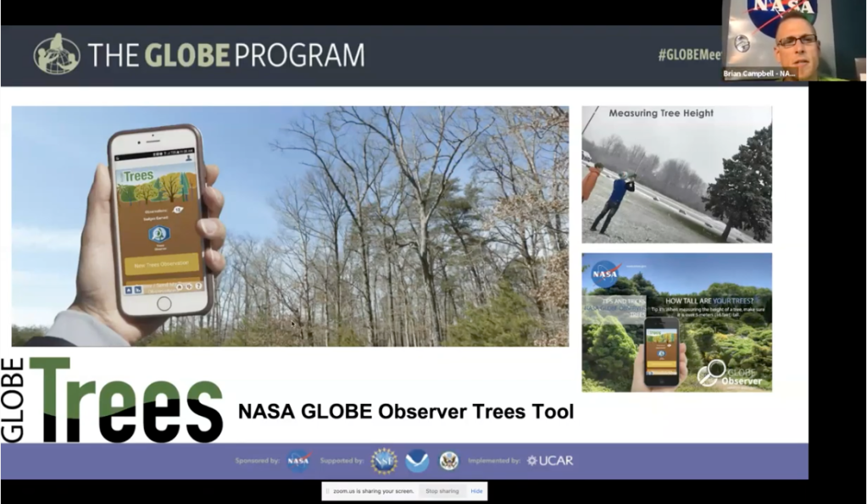
Task: Click NASA logo in the Observer image
Action: pyautogui.click(x=605, y=274)
